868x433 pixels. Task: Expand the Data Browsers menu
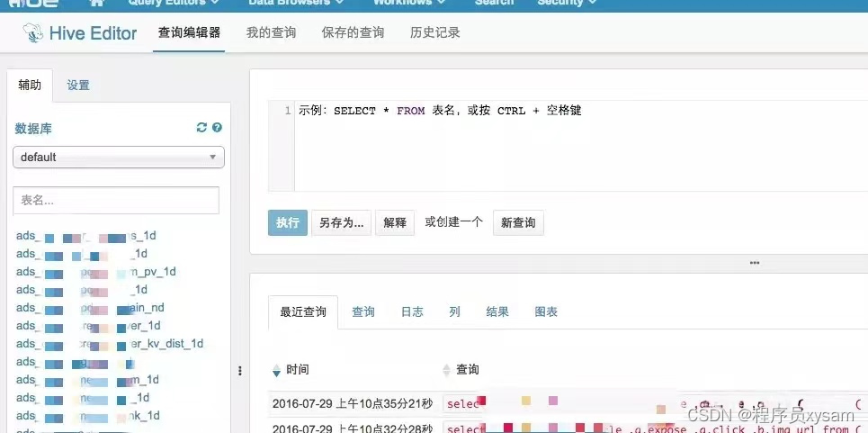[296, 3]
